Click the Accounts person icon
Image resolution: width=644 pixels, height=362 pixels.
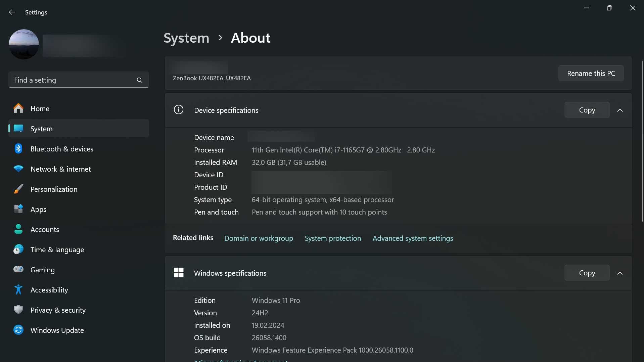pos(18,229)
